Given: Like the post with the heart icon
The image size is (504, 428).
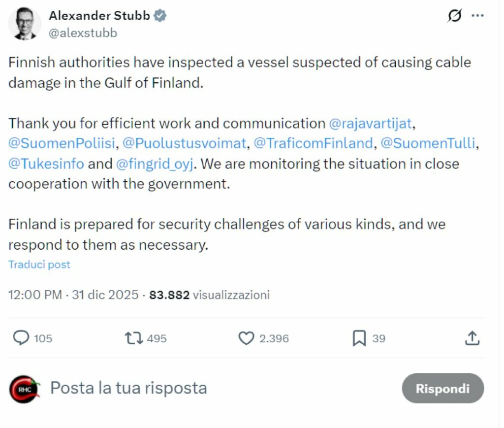Looking at the screenshot, I should pos(246,338).
